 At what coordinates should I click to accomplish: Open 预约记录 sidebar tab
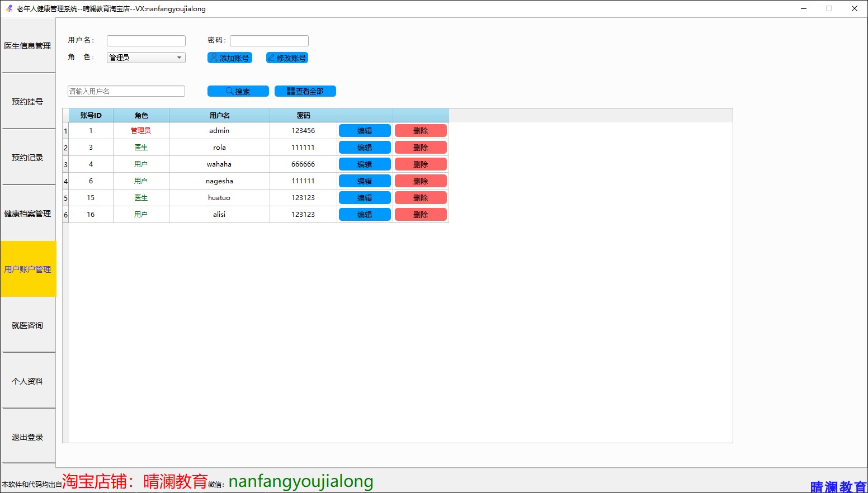click(28, 158)
